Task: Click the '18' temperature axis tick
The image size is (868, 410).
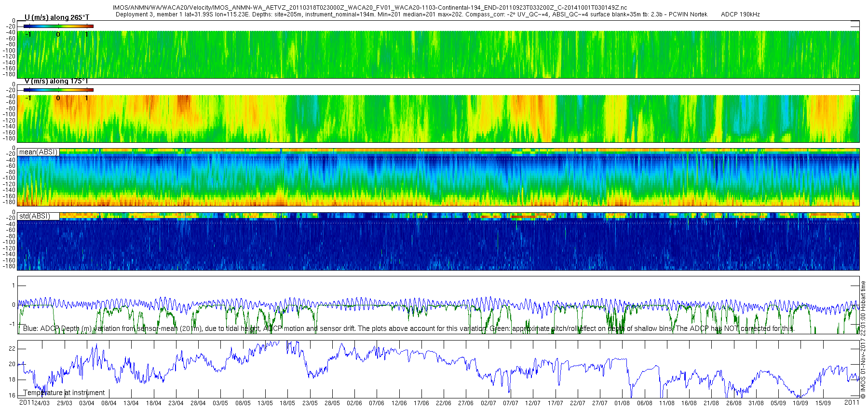Action: pyautogui.click(x=13, y=380)
